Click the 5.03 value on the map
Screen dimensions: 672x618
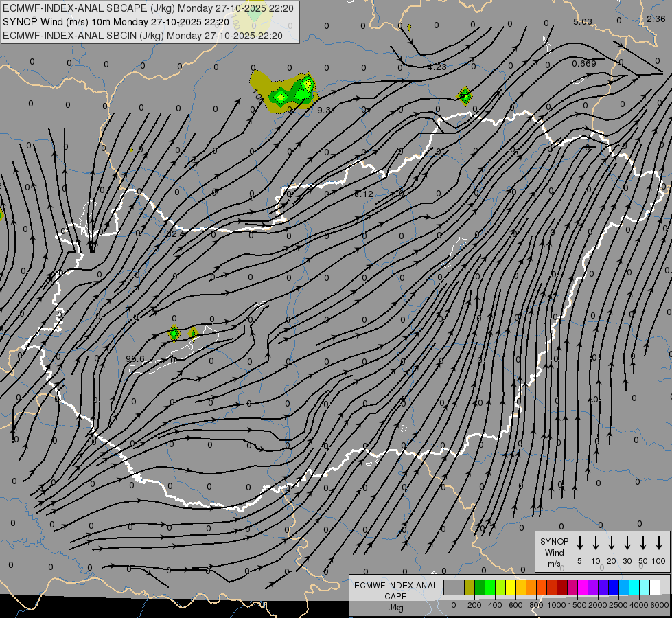coord(583,21)
